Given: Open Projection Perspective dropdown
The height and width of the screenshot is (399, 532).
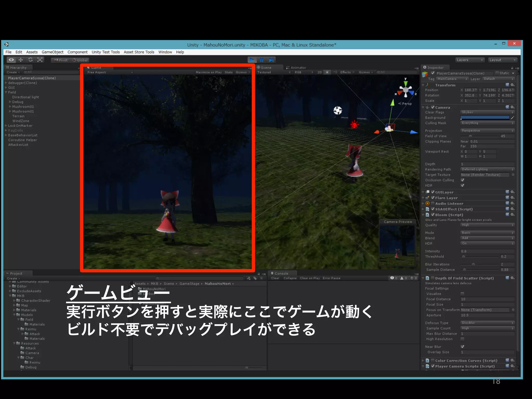Looking at the screenshot, I should 488,131.
